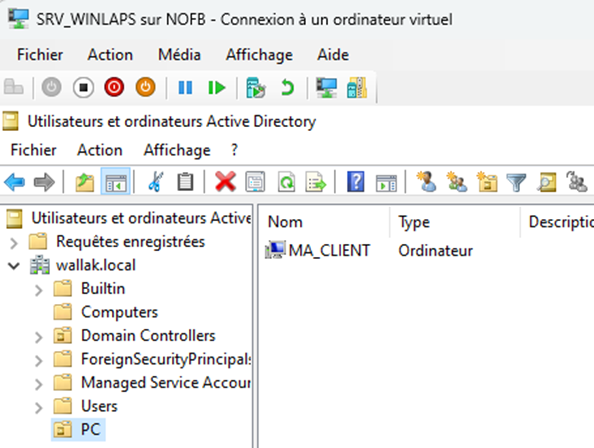Open Properties of selected object
Viewport: 594px width, 448px height.
pos(255,182)
